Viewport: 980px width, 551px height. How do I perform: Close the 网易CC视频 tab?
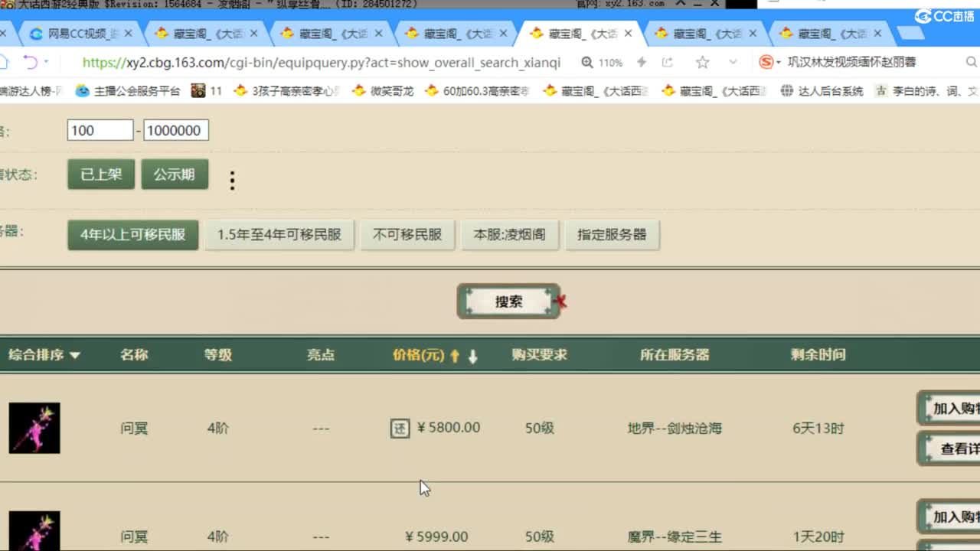(128, 34)
